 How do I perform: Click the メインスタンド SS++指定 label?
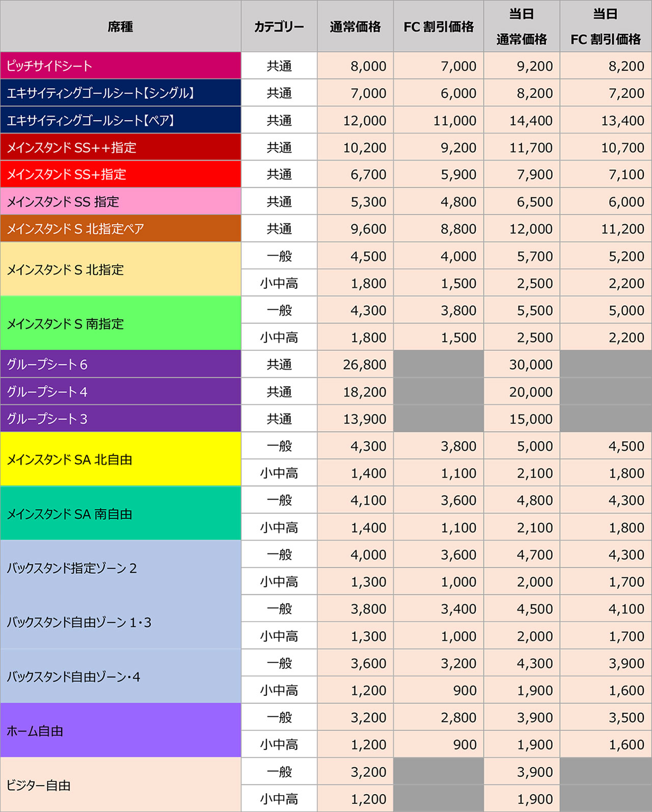tap(120, 148)
